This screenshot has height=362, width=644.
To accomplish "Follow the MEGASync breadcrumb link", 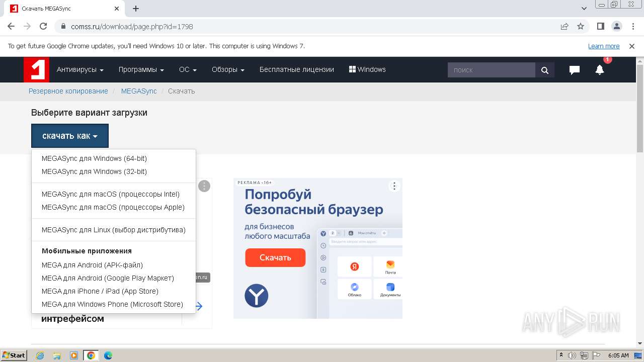I will coord(139,91).
